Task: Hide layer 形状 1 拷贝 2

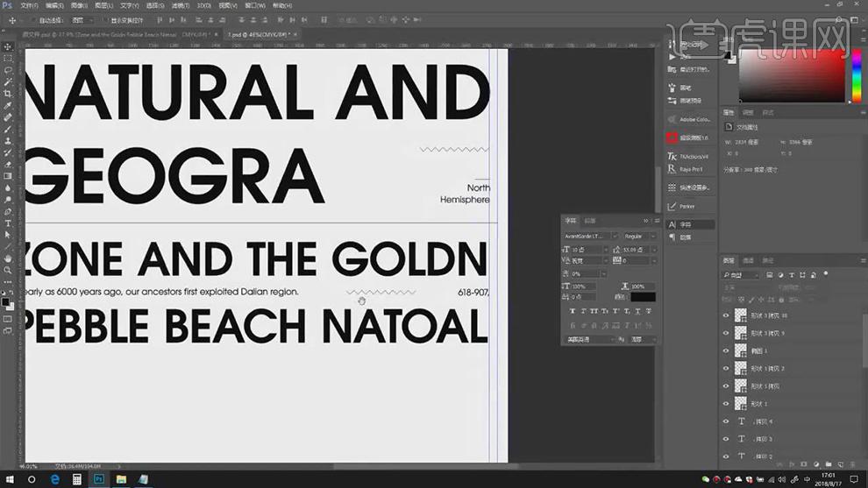Action: pyautogui.click(x=726, y=369)
